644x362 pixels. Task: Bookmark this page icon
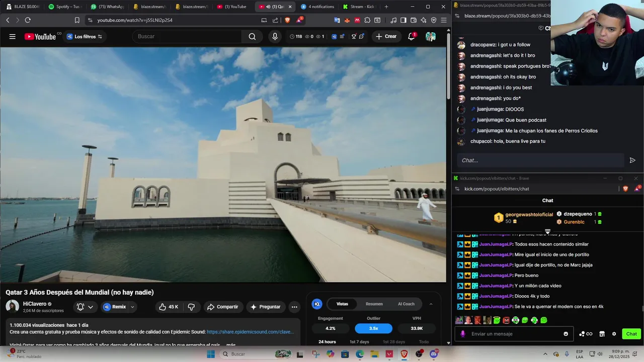[x=77, y=20]
